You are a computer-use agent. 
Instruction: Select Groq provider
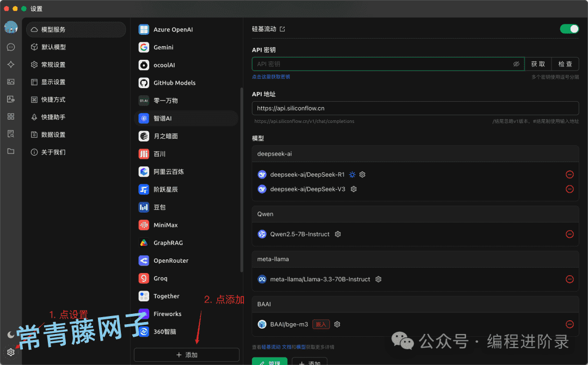pyautogui.click(x=186, y=279)
